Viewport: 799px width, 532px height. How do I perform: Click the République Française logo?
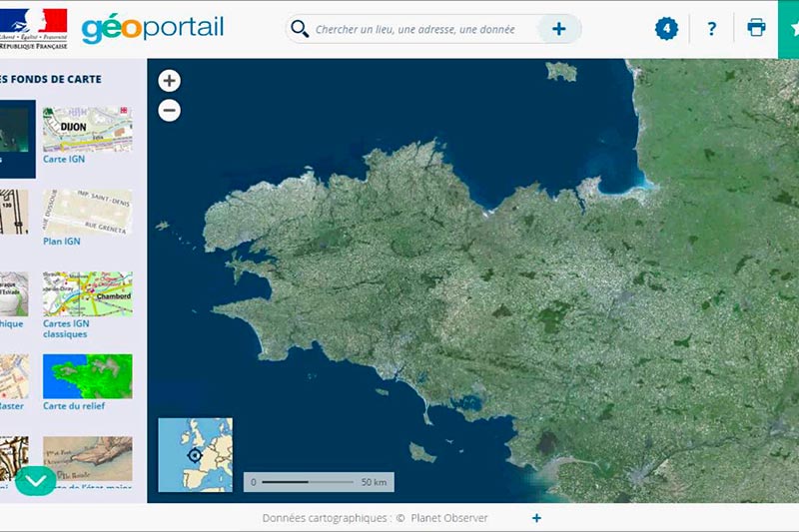(x=34, y=28)
